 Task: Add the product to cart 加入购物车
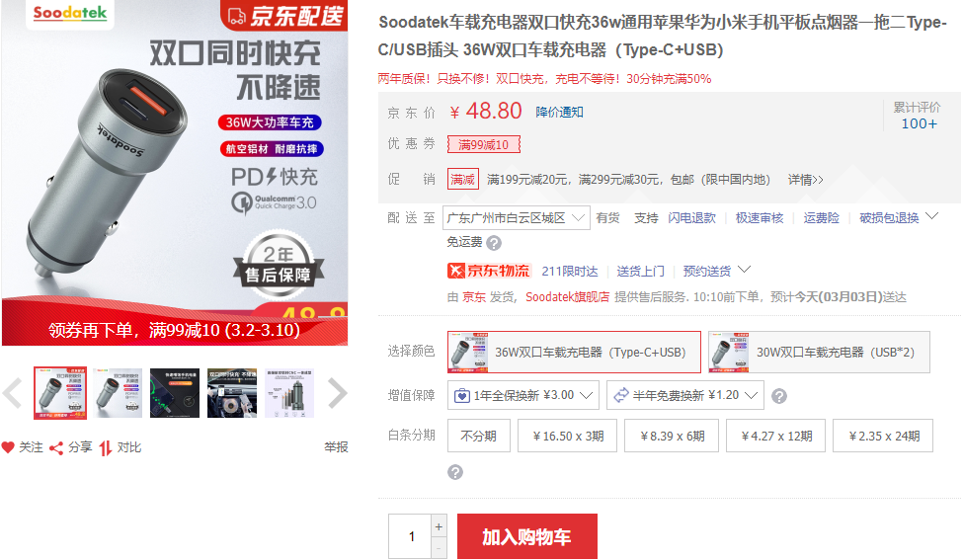click(527, 536)
